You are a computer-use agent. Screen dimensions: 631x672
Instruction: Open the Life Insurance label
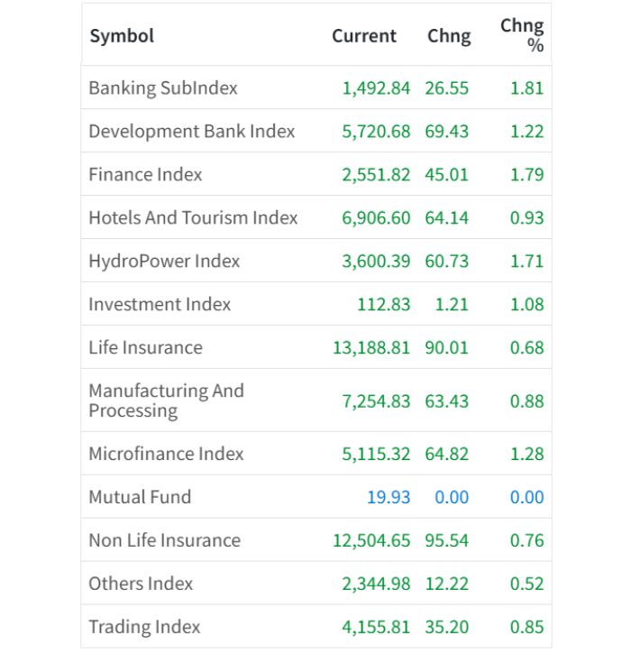click(x=145, y=347)
